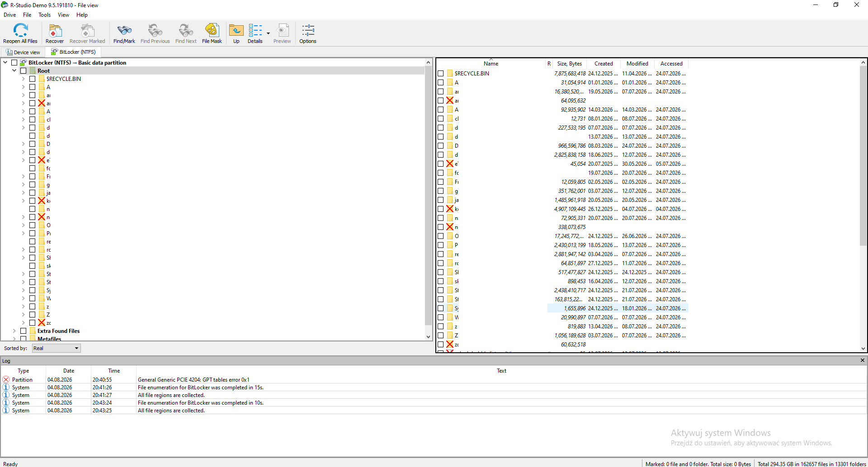This screenshot has width=868, height=467.
Task: Click info icon of 20:41:26 log entry
Action: 6,387
